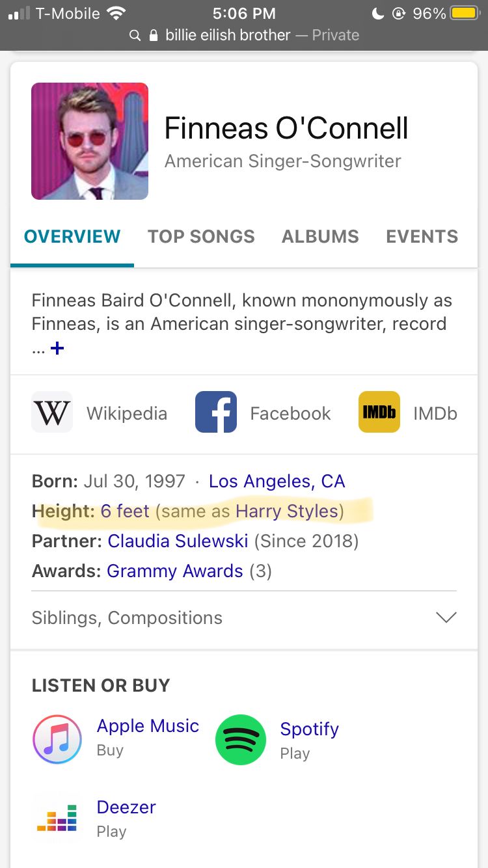Expand description with the blue plus

(x=57, y=349)
